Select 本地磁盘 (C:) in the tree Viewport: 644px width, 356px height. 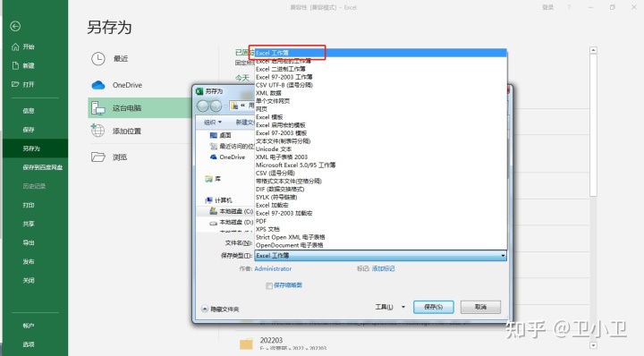click(236, 211)
